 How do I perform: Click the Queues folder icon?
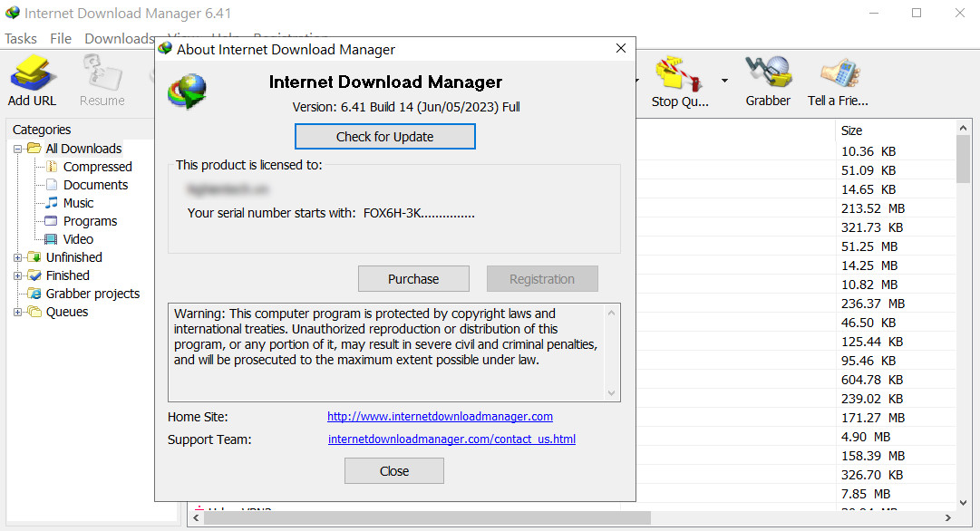click(x=34, y=312)
